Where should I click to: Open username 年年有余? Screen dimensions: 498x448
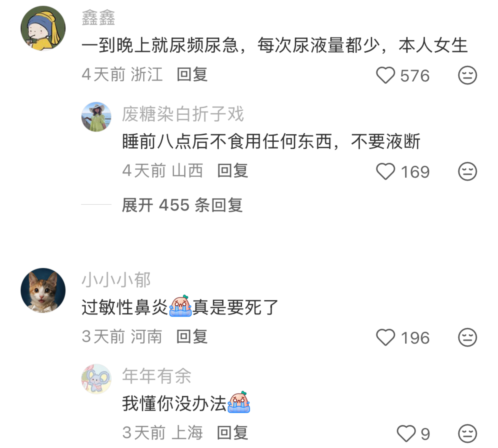[157, 376]
